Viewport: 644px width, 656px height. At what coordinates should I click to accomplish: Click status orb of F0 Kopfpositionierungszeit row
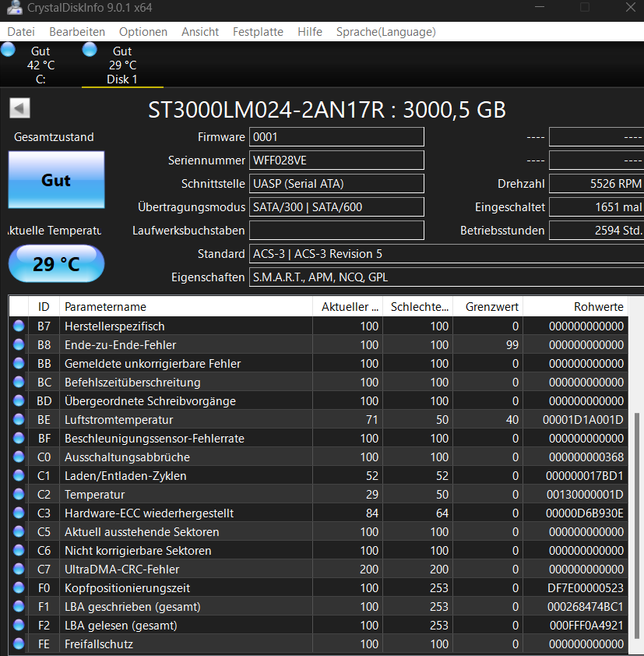click(19, 587)
